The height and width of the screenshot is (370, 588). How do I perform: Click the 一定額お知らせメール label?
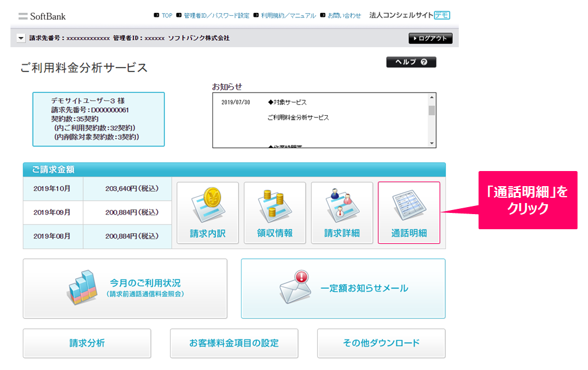364,289
